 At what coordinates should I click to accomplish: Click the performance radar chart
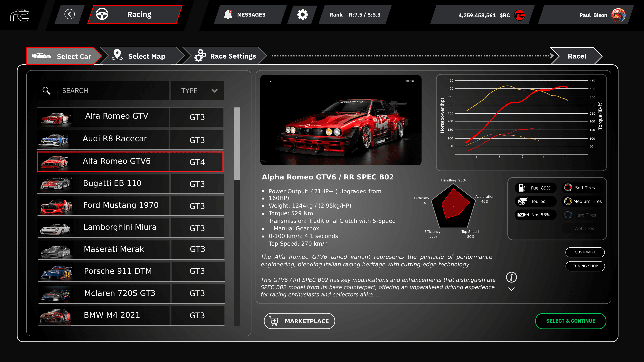click(x=453, y=206)
